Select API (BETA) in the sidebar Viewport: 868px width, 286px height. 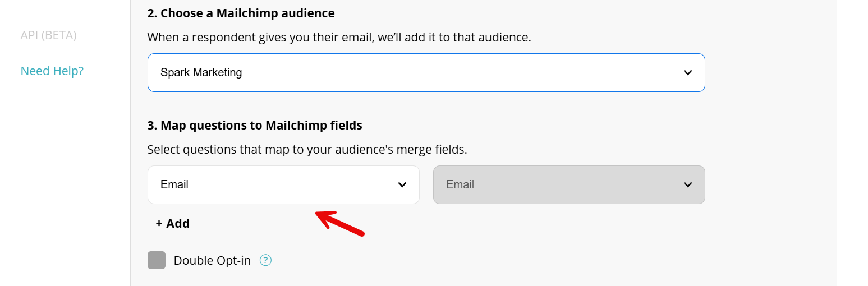49,35
